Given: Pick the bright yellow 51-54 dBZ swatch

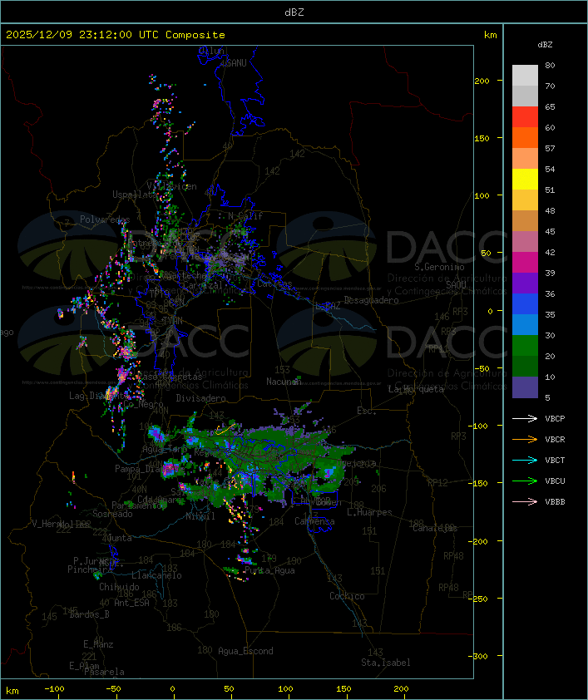Looking at the screenshot, I should click(525, 179).
